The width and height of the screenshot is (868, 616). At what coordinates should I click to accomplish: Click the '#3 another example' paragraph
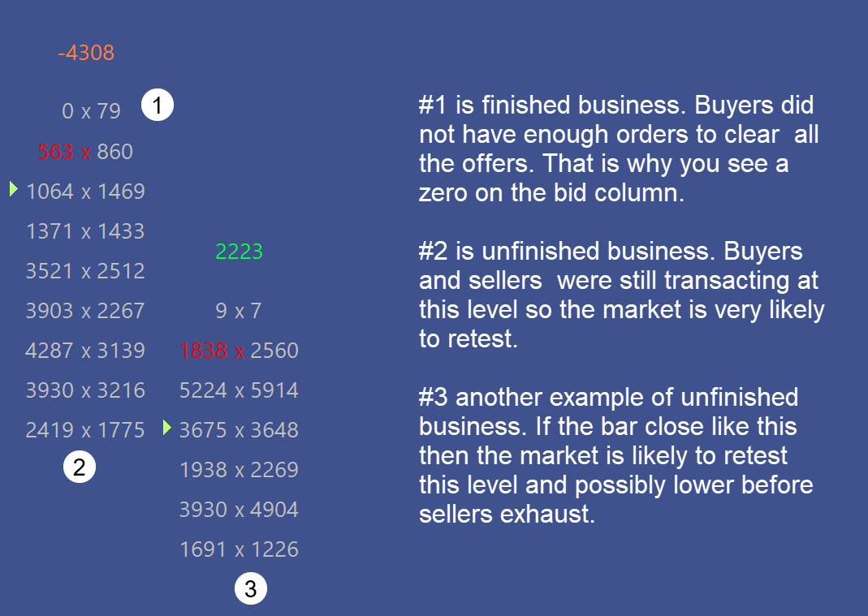coord(616,455)
